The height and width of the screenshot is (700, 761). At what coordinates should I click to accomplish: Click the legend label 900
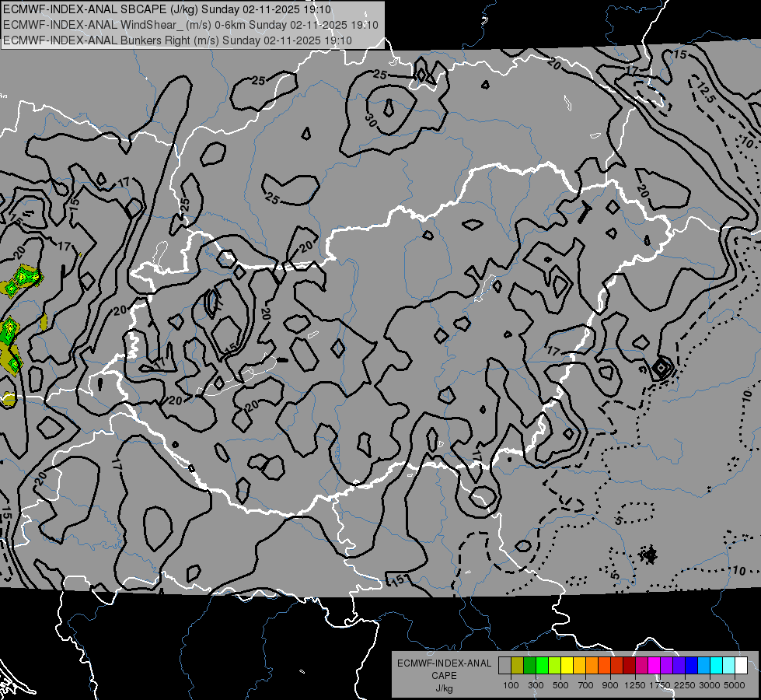pos(610,685)
